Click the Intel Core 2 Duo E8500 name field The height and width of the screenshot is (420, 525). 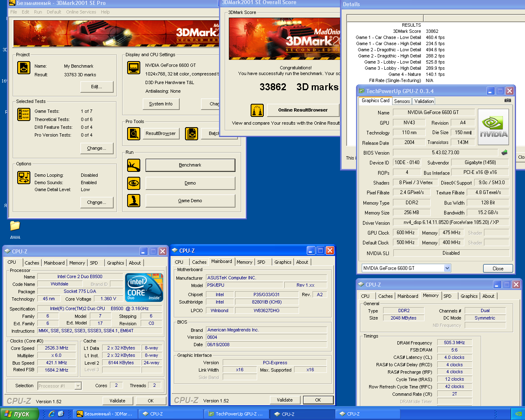[80, 277]
